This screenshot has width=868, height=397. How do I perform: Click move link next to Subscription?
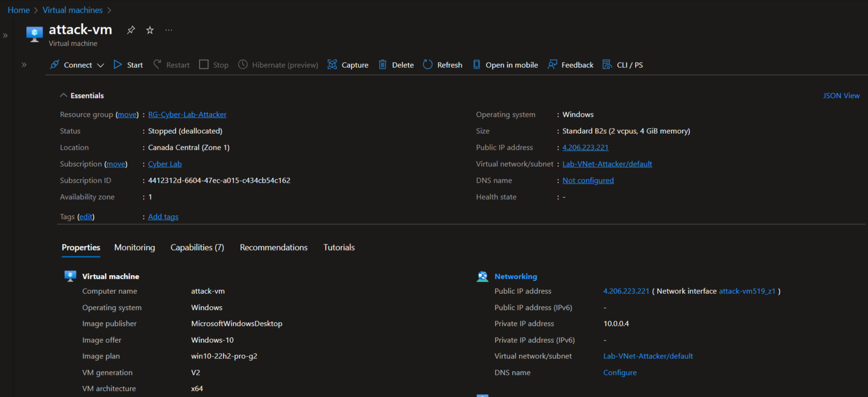116,164
